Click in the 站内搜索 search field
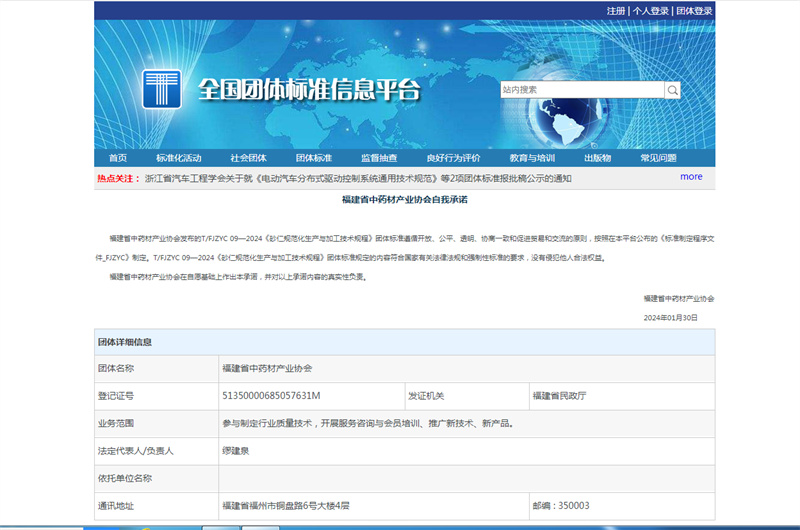The height and width of the screenshot is (530, 800). click(582, 90)
